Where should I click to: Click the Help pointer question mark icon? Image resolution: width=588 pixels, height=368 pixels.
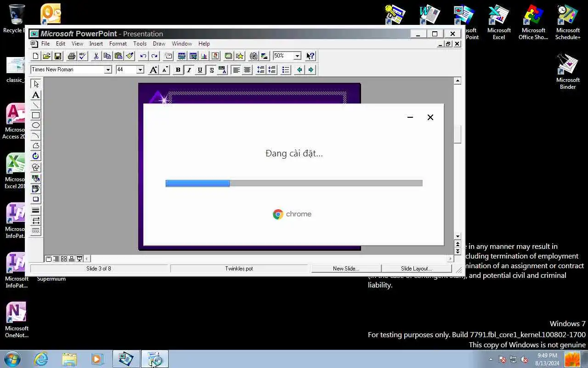311,56
